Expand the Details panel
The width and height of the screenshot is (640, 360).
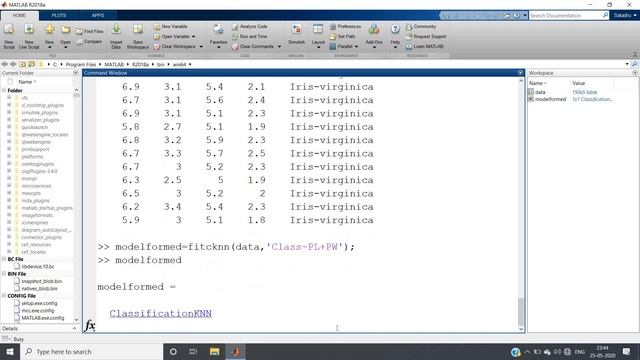(x=74, y=329)
